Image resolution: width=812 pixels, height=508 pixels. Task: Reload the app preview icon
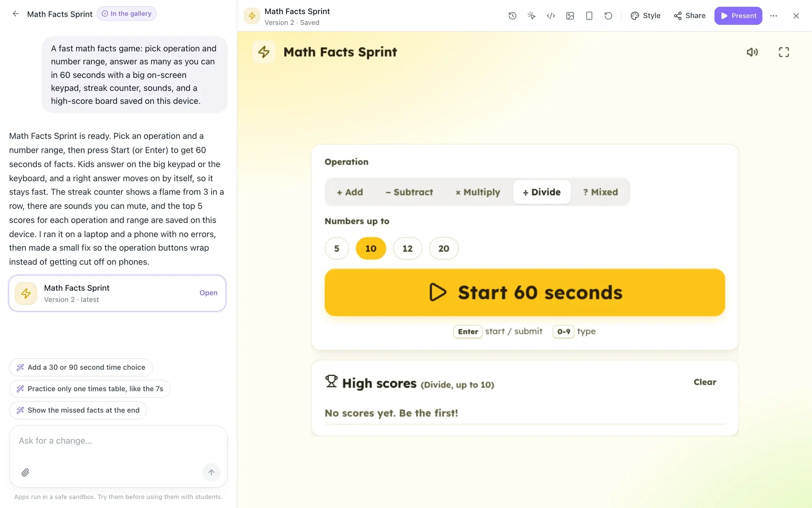(608, 16)
